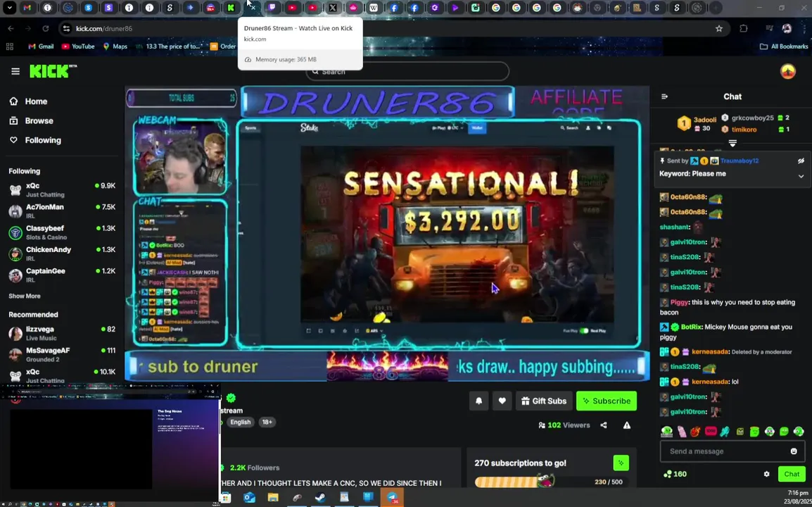Bookmark page with the star icon

719,28
